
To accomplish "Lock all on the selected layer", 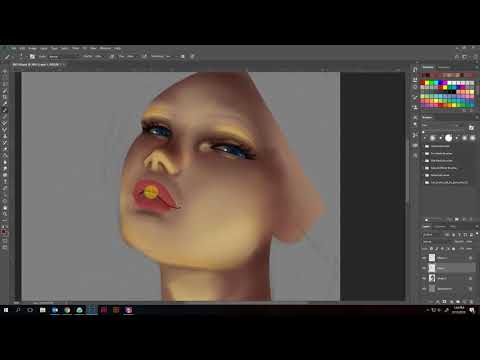I will 453,249.
